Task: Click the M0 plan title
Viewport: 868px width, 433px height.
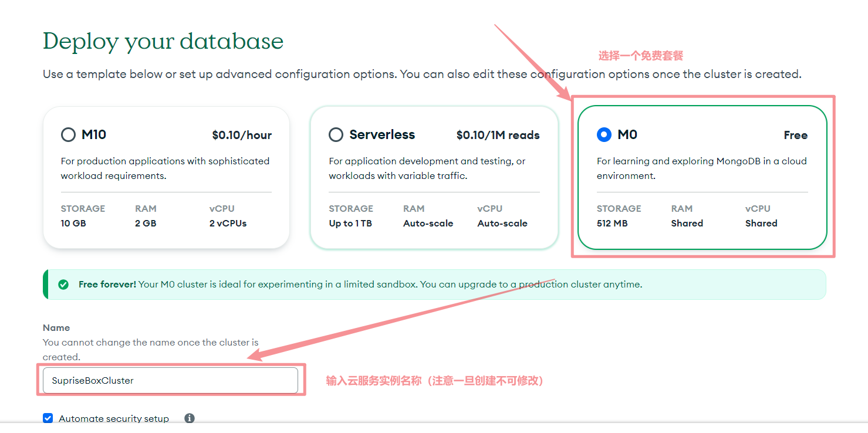Action: click(x=627, y=135)
